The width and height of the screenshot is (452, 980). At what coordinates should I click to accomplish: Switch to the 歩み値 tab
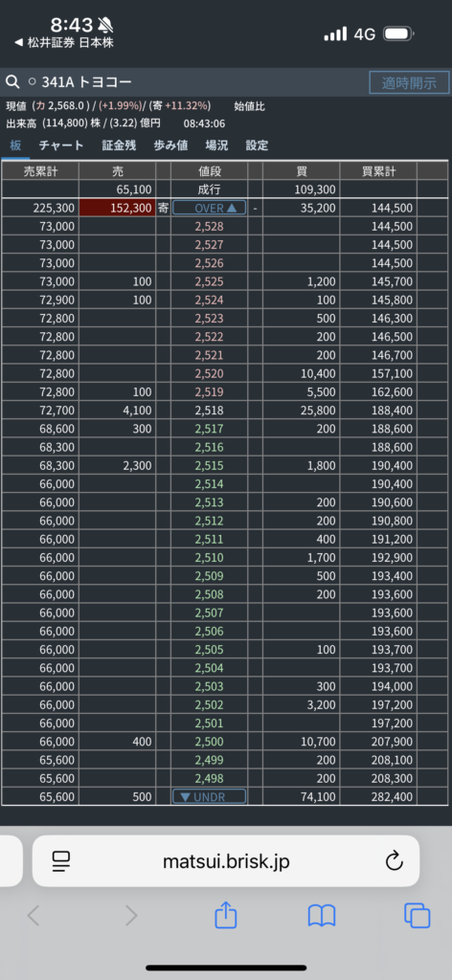click(x=171, y=145)
